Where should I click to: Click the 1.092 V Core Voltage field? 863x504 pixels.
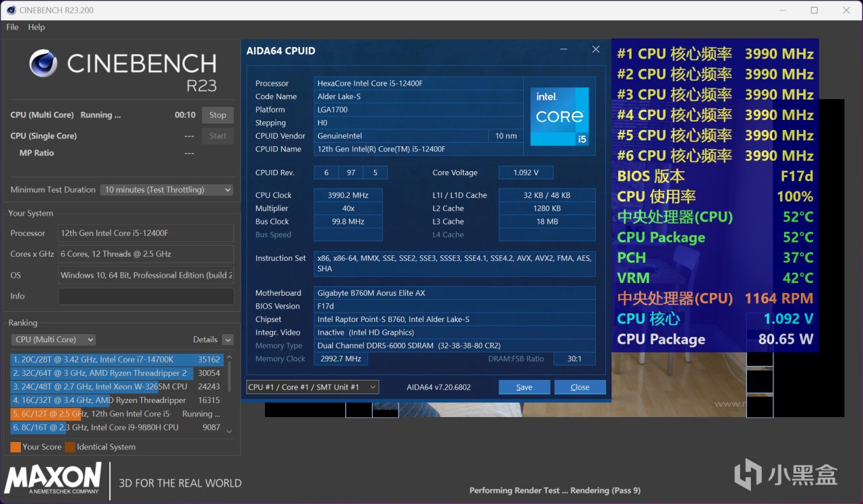(526, 173)
